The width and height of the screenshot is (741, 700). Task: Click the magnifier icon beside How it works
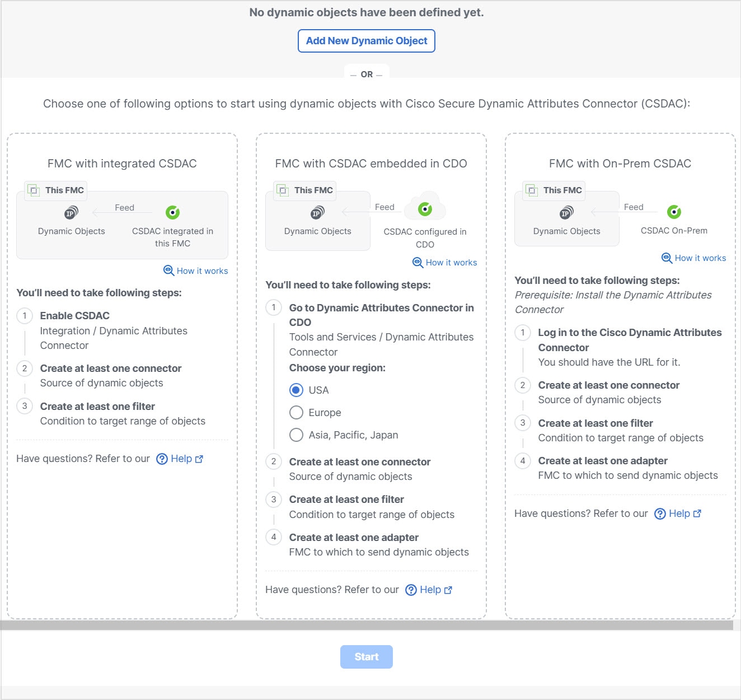click(168, 270)
